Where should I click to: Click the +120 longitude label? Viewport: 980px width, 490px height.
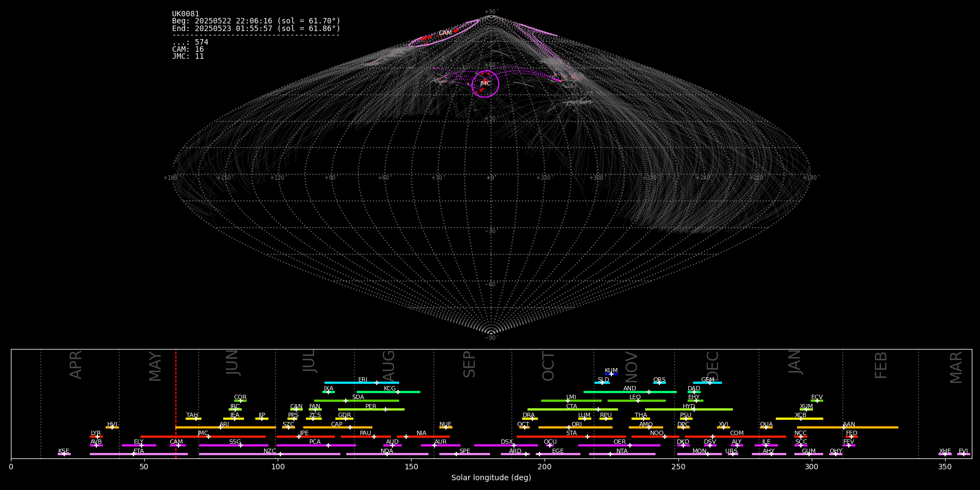(277, 178)
